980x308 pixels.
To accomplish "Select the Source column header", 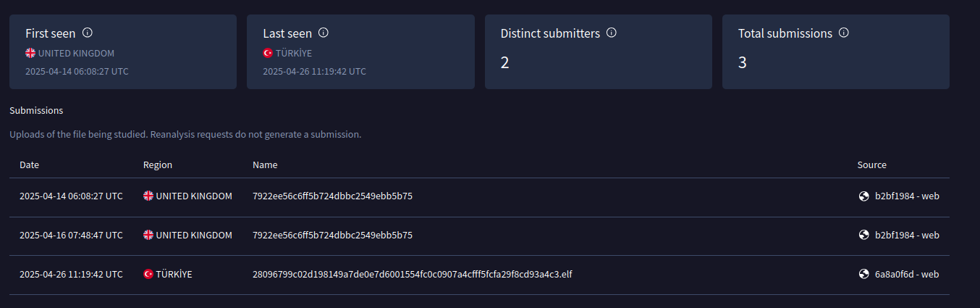I will tap(872, 165).
